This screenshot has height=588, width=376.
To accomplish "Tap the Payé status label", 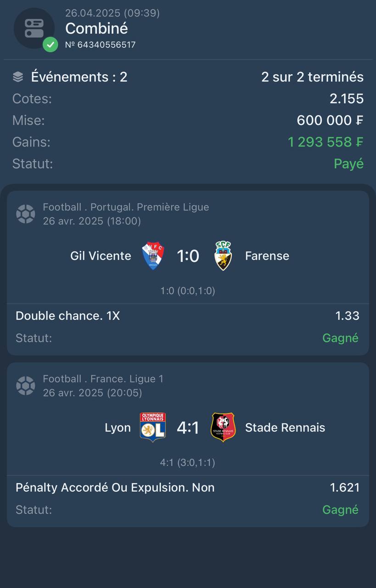I will tap(349, 164).
